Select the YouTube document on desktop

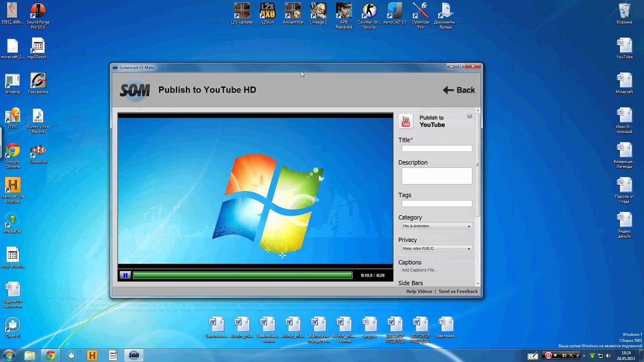tap(624, 48)
